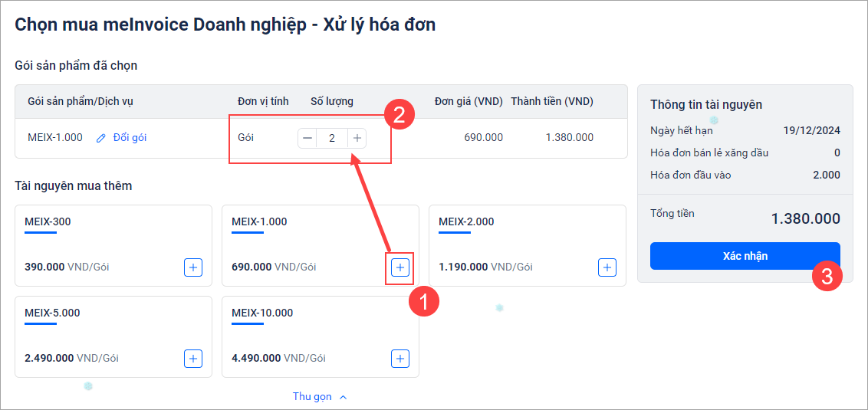The image size is (868, 410).
Task: Click the pencil icon beside Đổi gói
Action: [100, 138]
